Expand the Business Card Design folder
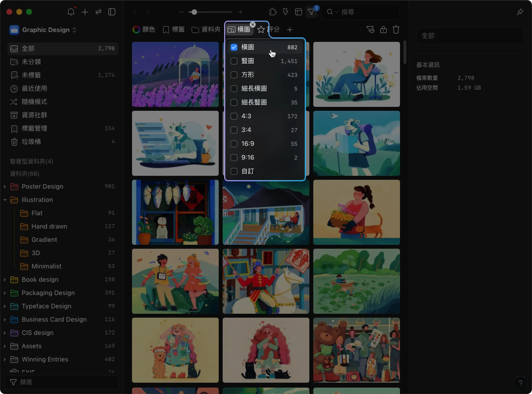Screen dimensions: 532x394 [5, 319]
